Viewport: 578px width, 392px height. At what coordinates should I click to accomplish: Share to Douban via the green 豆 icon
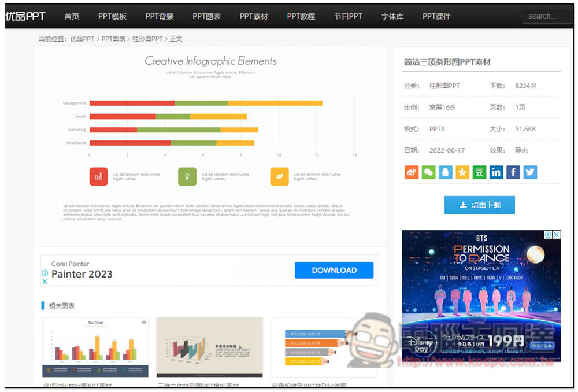pos(479,172)
